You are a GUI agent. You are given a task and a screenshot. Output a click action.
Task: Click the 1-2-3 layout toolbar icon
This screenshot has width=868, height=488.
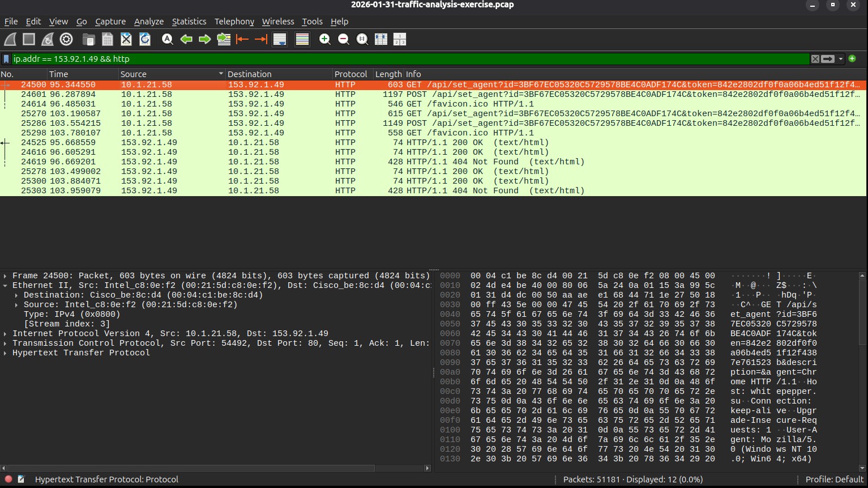tap(400, 39)
